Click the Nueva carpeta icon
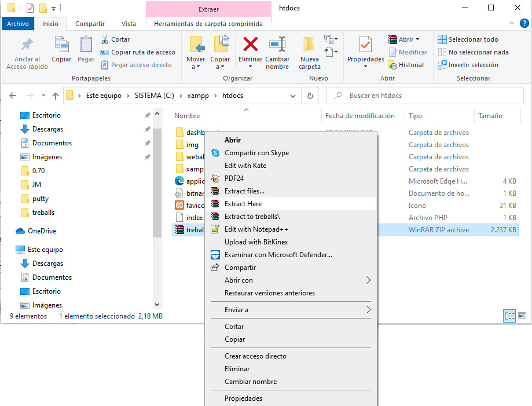Viewport: 532px width, 406px height. point(309,45)
